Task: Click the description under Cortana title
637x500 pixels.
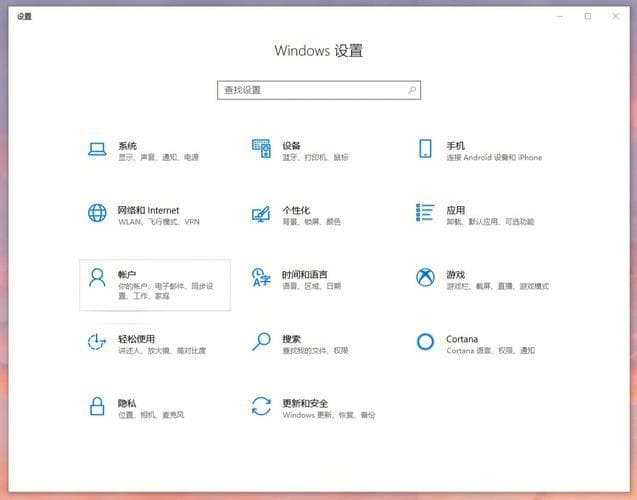Action: (490, 351)
